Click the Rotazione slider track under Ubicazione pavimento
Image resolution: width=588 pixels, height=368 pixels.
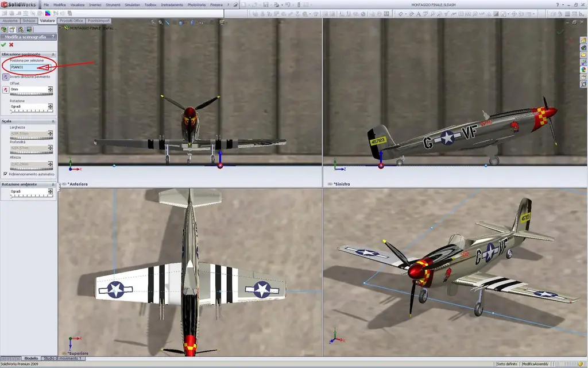[31, 111]
